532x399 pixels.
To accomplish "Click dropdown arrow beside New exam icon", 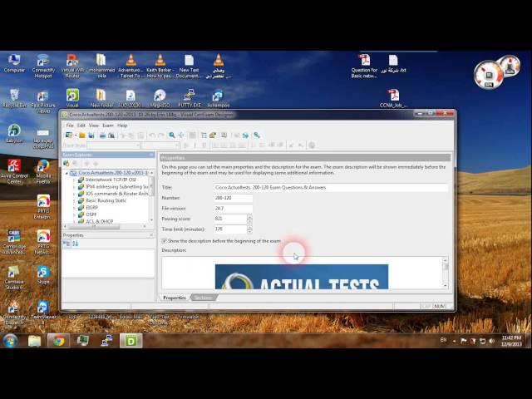I will point(76,135).
